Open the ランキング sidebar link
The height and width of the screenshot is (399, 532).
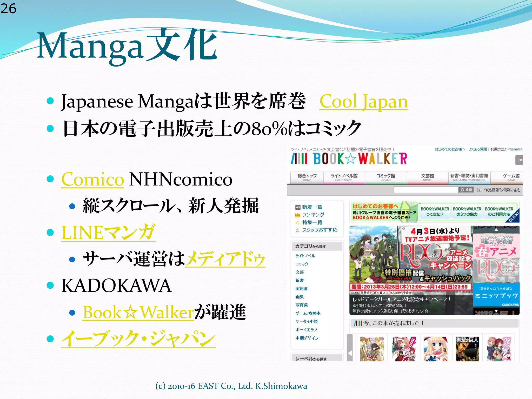click(x=313, y=215)
